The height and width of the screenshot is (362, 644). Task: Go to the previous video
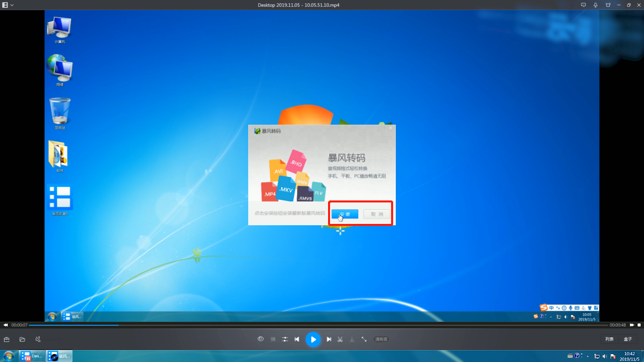click(297, 339)
